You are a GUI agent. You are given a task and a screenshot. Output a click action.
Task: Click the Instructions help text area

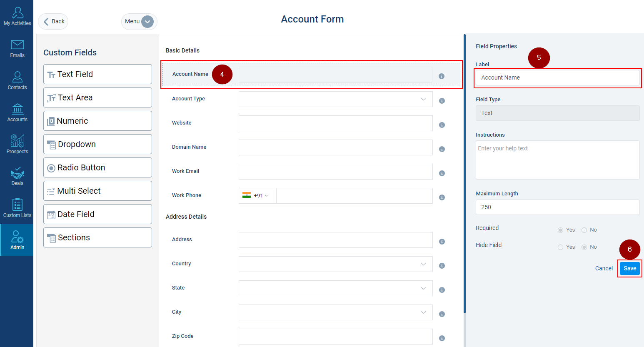pos(557,160)
